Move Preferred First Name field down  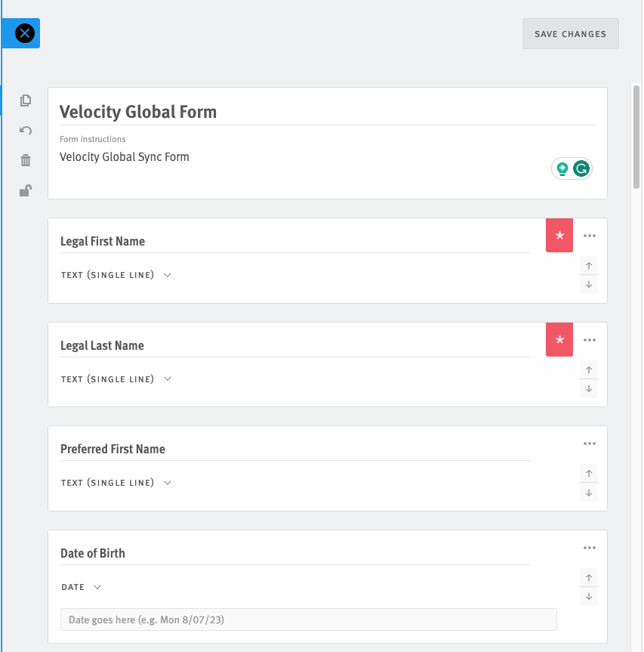(x=589, y=493)
